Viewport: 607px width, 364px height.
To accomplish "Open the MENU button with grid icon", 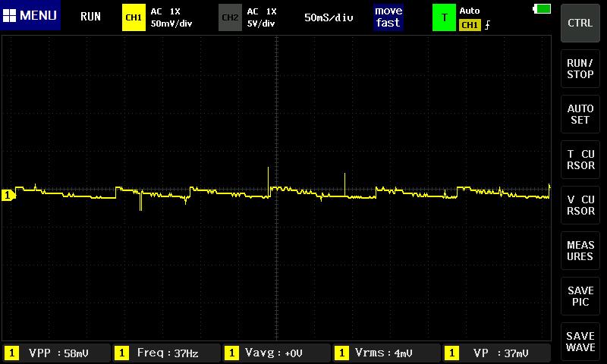I will coord(30,15).
